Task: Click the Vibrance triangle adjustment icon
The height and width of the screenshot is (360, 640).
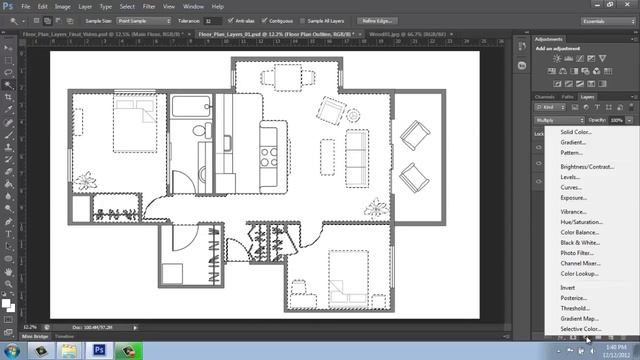Action: (x=602, y=59)
